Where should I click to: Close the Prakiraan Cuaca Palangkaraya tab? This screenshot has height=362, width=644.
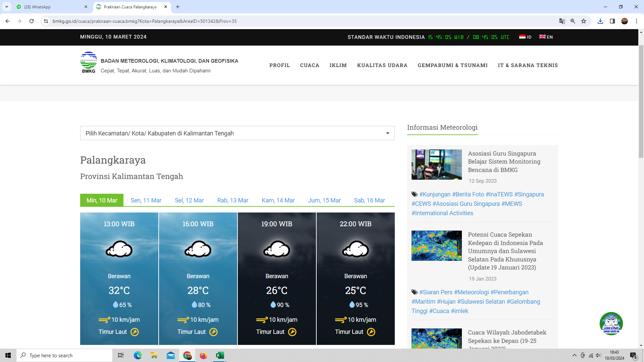[166, 7]
